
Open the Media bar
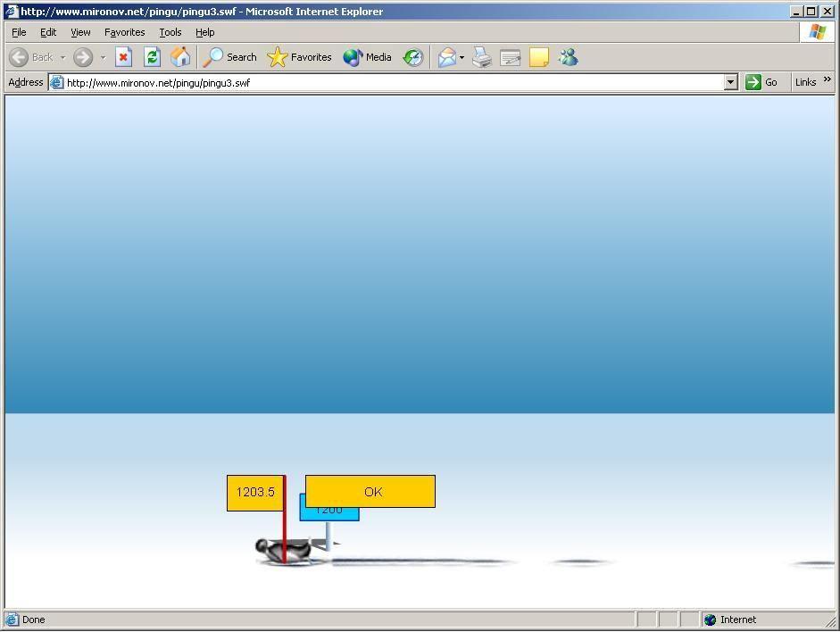[x=368, y=57]
